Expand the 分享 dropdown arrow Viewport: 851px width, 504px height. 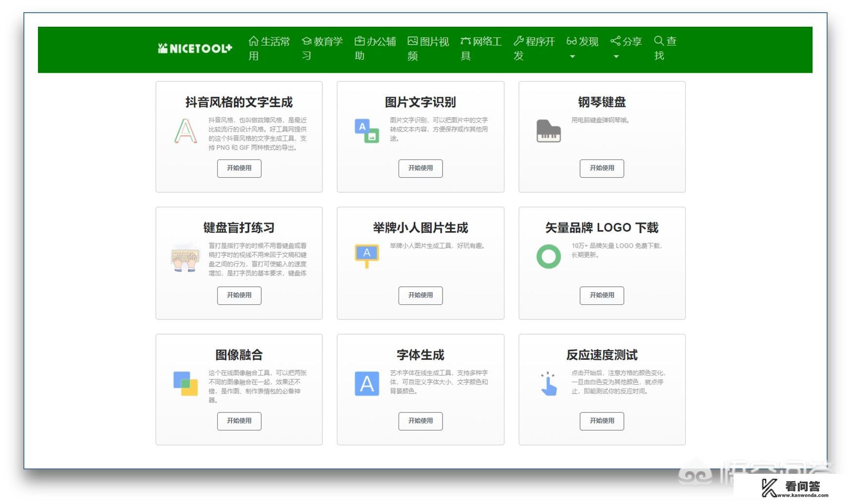617,56
